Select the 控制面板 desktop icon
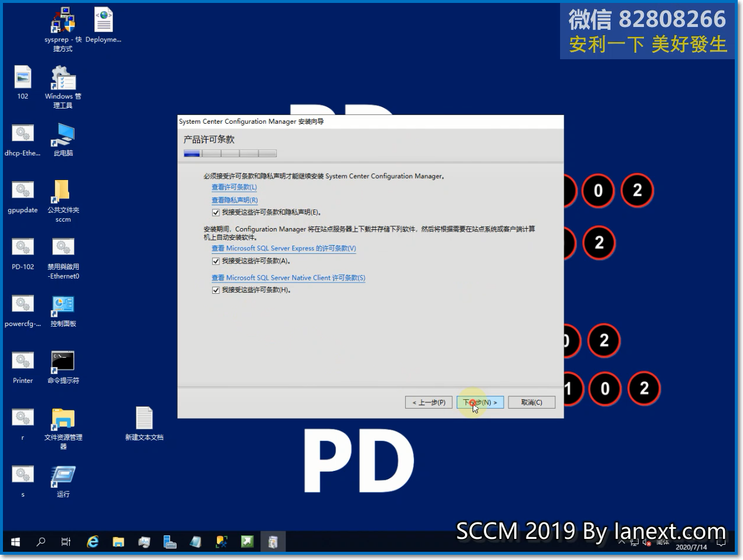The width and height of the screenshot is (743, 560). (63, 310)
